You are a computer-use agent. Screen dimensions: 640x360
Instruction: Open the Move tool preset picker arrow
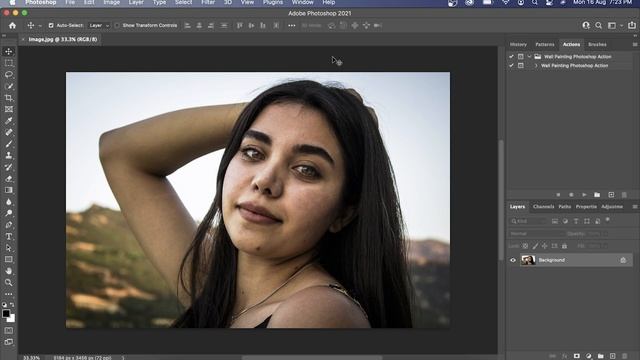[40, 26]
